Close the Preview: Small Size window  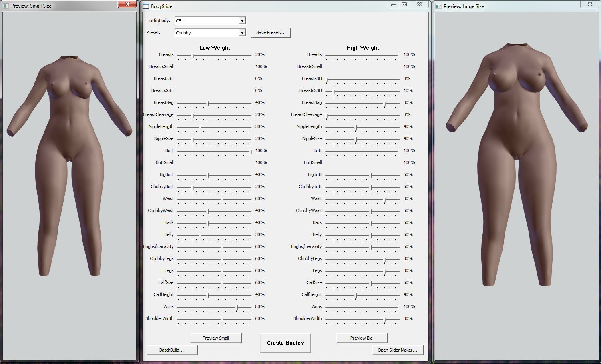click(127, 4)
